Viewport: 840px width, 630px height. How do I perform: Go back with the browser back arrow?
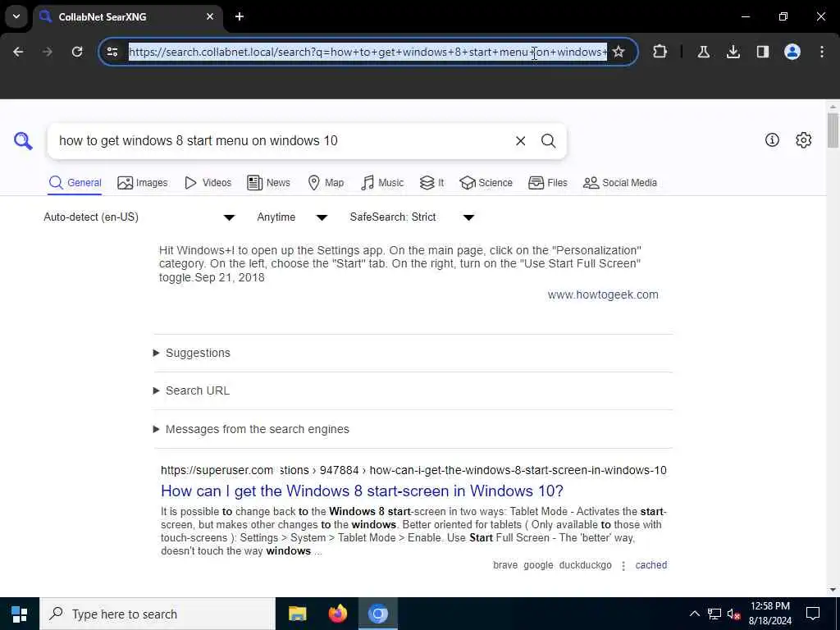coord(18,52)
